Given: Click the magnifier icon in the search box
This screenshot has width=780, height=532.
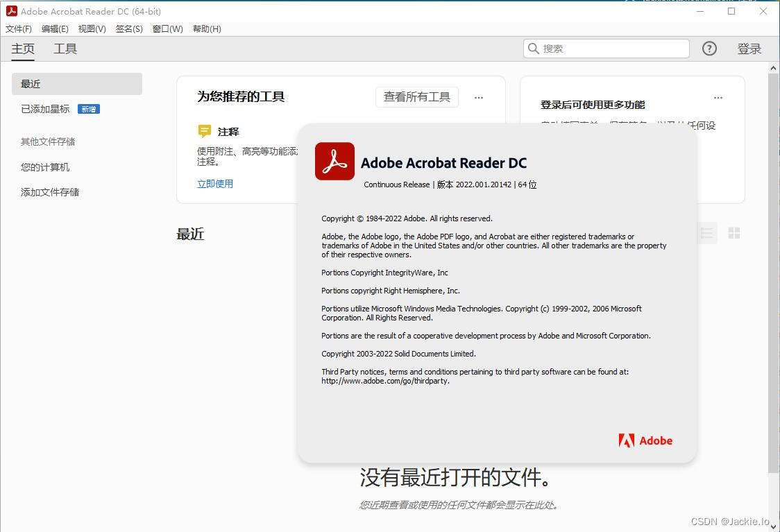Looking at the screenshot, I should click(533, 49).
